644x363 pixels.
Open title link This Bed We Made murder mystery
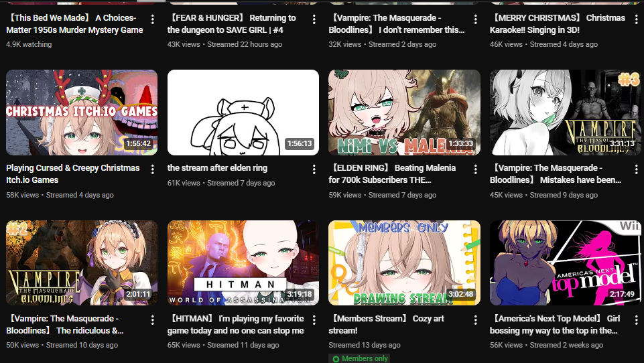click(74, 24)
